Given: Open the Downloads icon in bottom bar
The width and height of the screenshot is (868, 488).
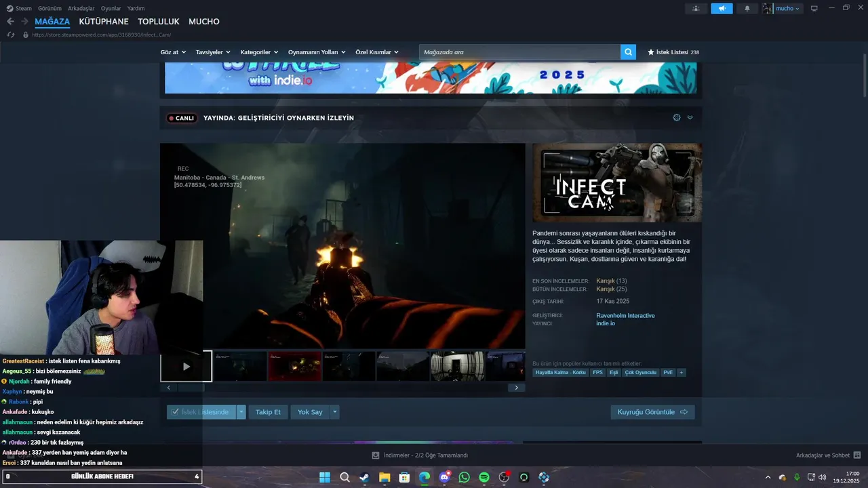Looking at the screenshot, I should [x=376, y=455].
